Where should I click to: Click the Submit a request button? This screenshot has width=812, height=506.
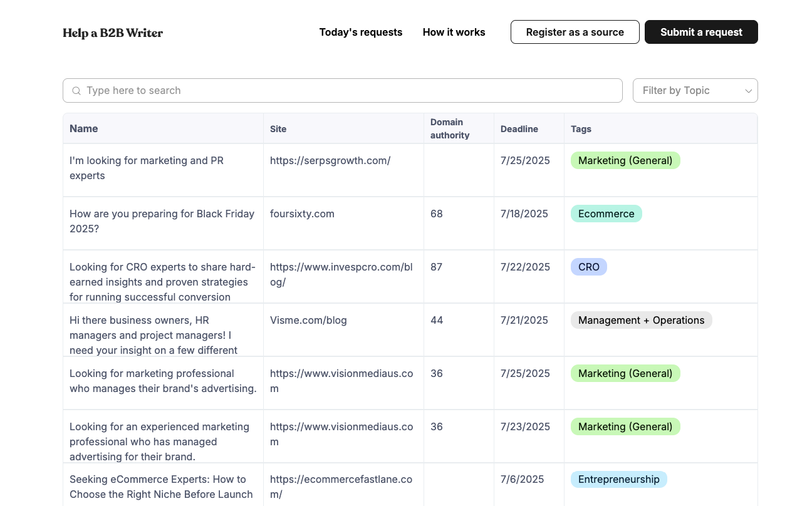pyautogui.click(x=701, y=32)
